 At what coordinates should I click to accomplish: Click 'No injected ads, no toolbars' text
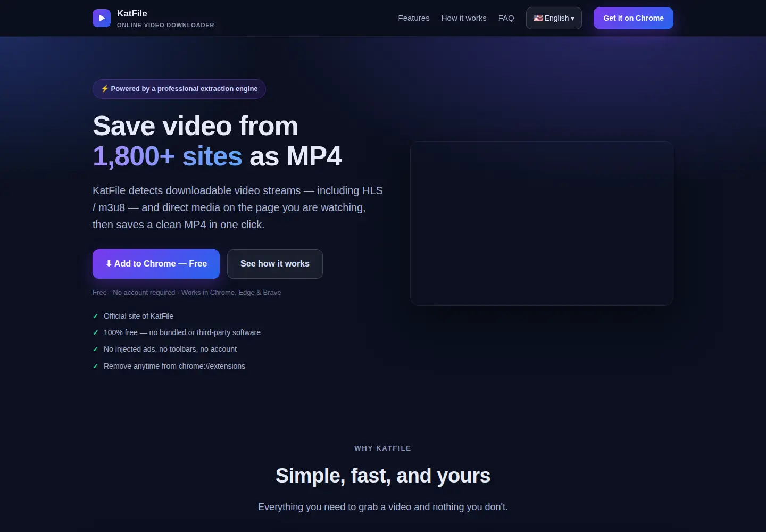(170, 349)
